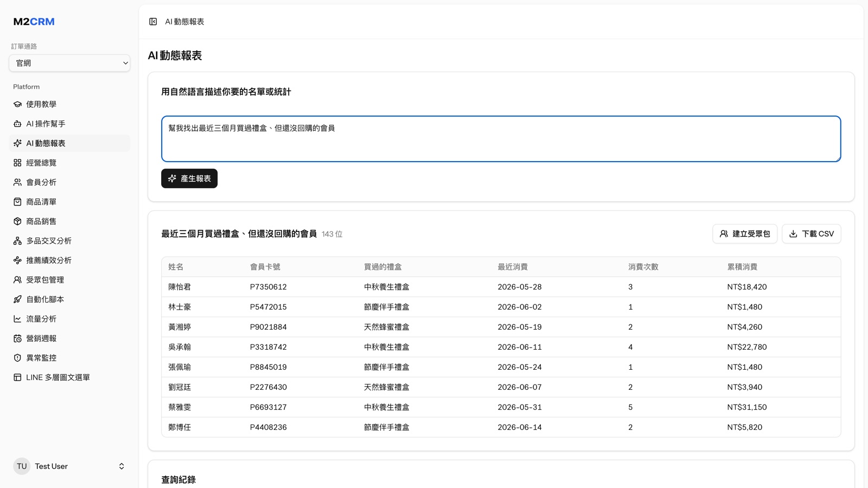868x488 pixels.
Task: Click the 商品銷售 box icon
Action: tap(17, 221)
